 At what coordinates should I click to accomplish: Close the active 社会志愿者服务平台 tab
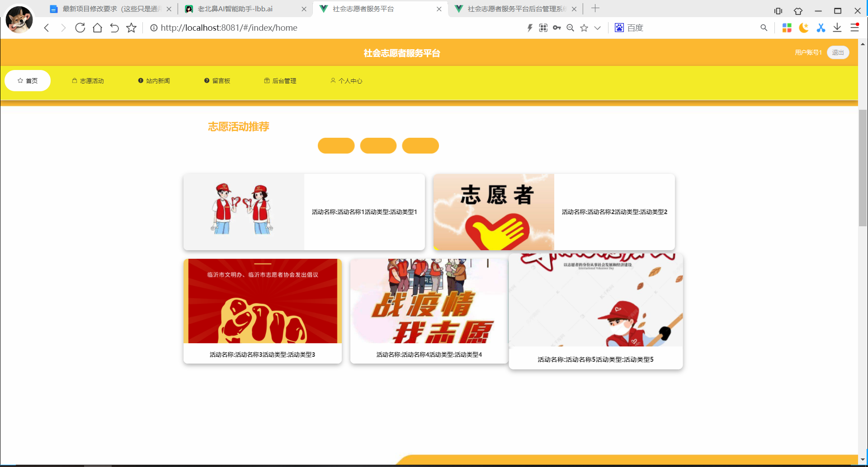[439, 9]
